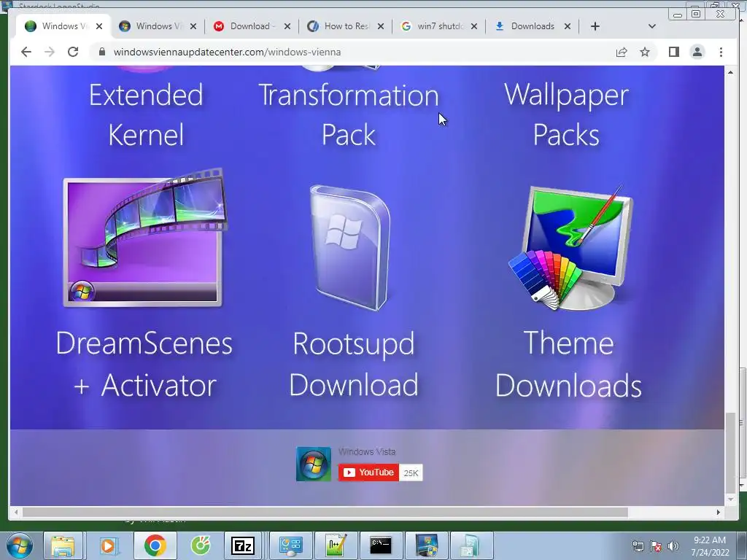The height and width of the screenshot is (560, 747).
Task: Open the Action Center flag icon
Action: [x=656, y=546]
